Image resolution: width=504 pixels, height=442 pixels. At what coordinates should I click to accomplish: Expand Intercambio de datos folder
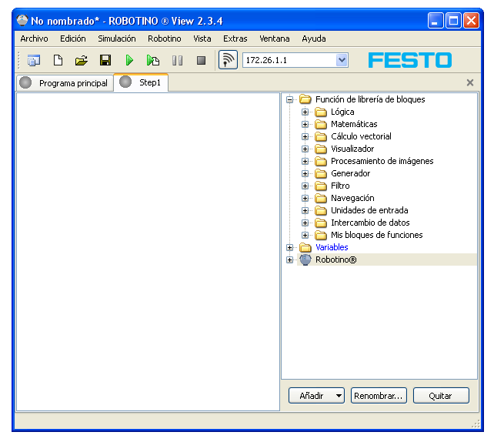(305, 223)
